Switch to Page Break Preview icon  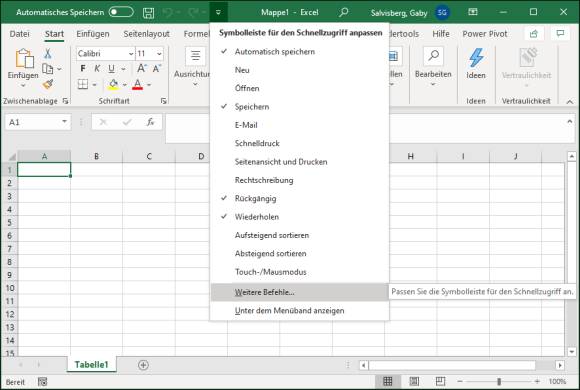point(440,381)
